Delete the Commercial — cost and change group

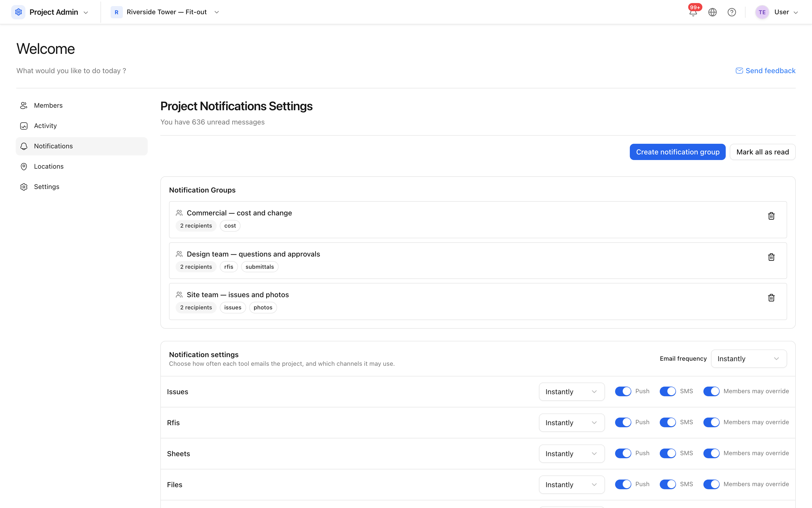point(771,216)
